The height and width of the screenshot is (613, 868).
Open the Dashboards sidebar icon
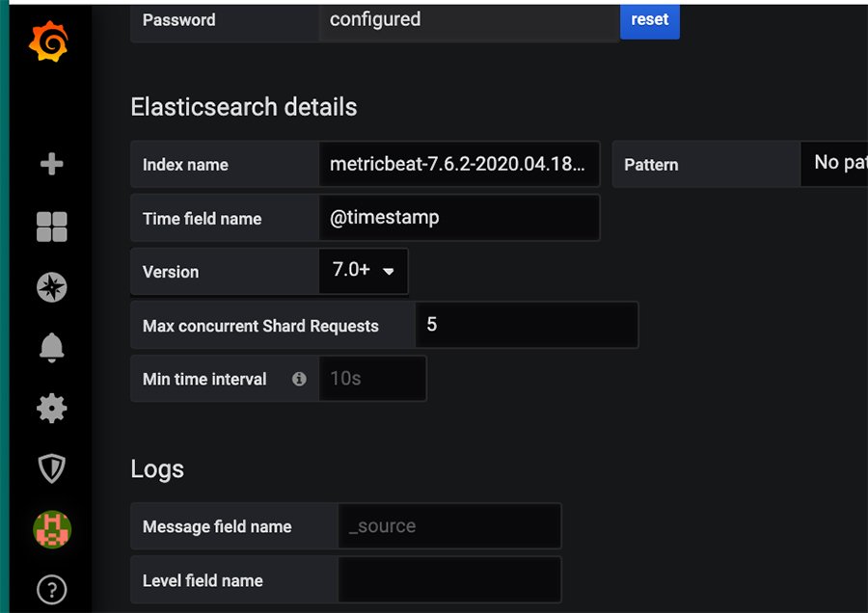(50, 226)
